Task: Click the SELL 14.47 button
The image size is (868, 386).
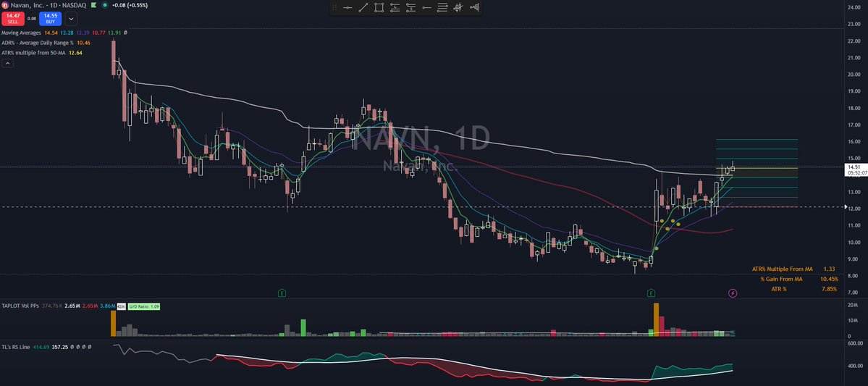Action: pyautogui.click(x=13, y=18)
